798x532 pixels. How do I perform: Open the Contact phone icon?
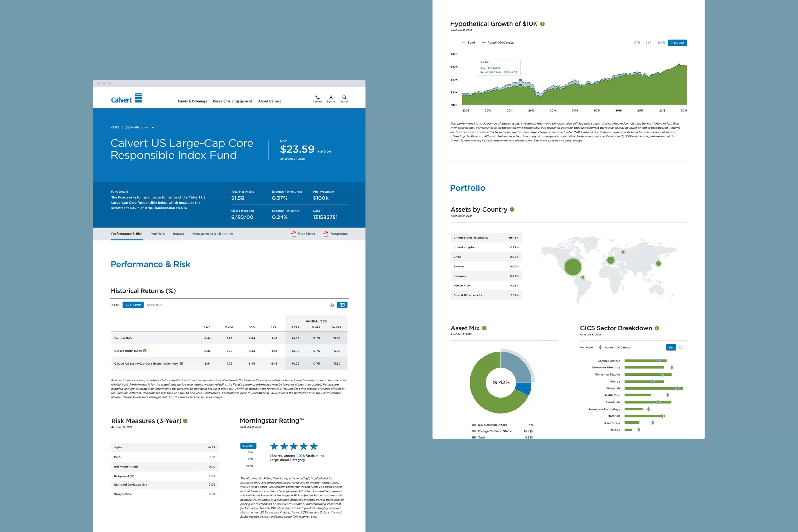[x=317, y=97]
